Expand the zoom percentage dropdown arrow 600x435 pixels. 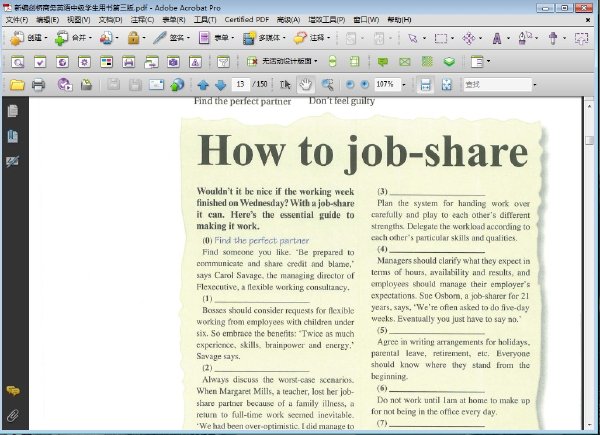click(x=404, y=85)
